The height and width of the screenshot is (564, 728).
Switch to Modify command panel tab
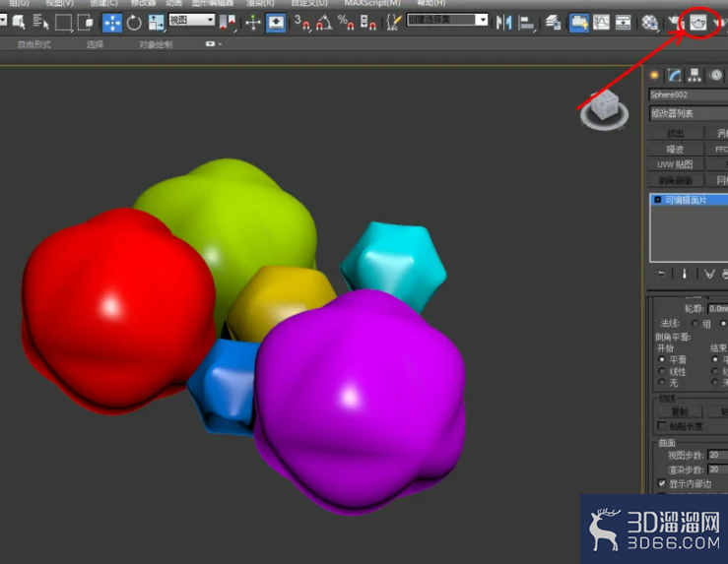coord(675,75)
